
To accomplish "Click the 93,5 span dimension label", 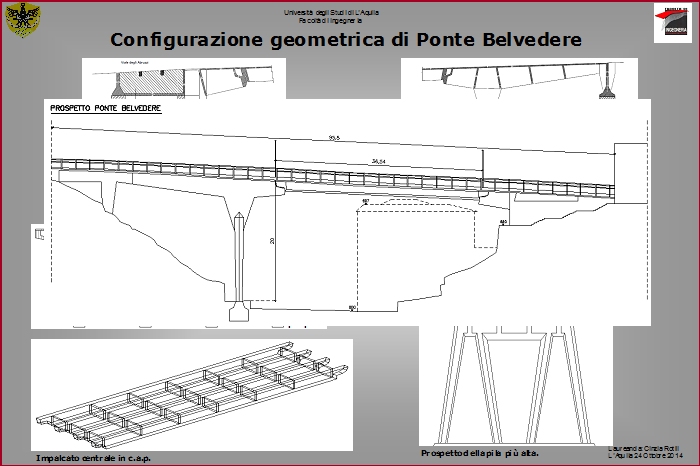I will coord(333,138).
